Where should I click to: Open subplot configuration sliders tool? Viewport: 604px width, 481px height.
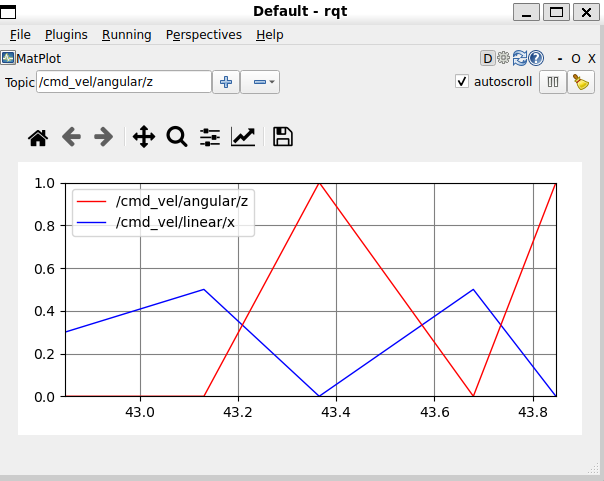click(210, 137)
